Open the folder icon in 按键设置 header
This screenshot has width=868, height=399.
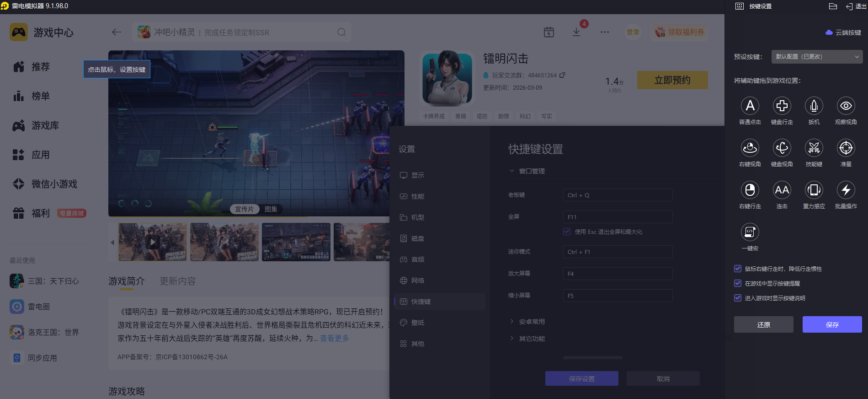click(833, 6)
